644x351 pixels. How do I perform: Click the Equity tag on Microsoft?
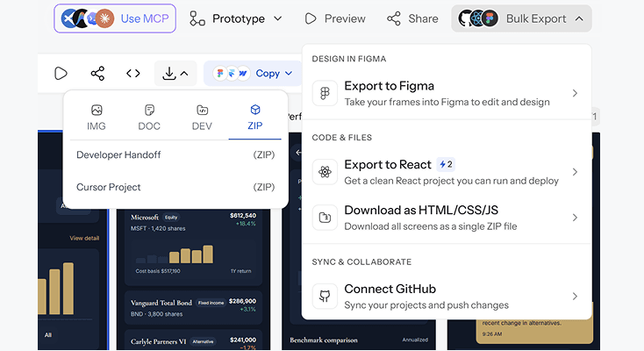click(171, 217)
